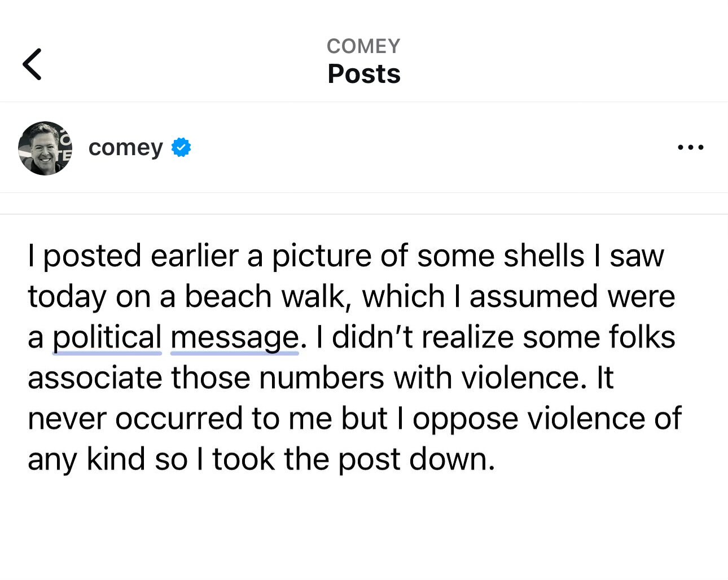
Task: Click the line beginning 'associate those numbers'
Action: [x=320, y=377]
